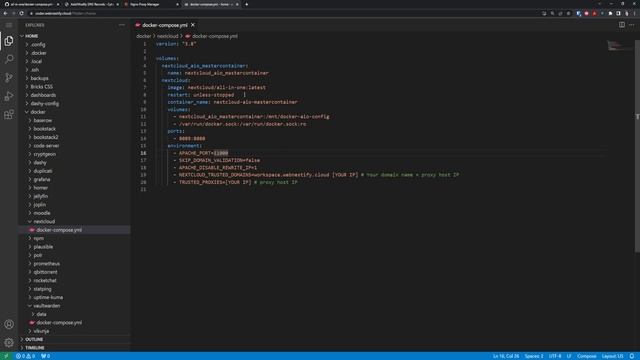
Task: Split the editor to the right
Action: 622,25
